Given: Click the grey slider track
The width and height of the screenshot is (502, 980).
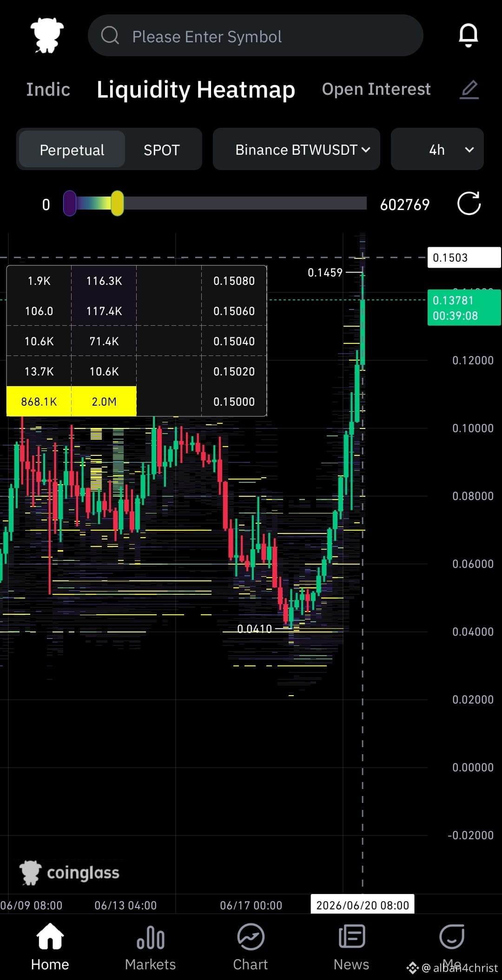Looking at the screenshot, I should [245, 204].
